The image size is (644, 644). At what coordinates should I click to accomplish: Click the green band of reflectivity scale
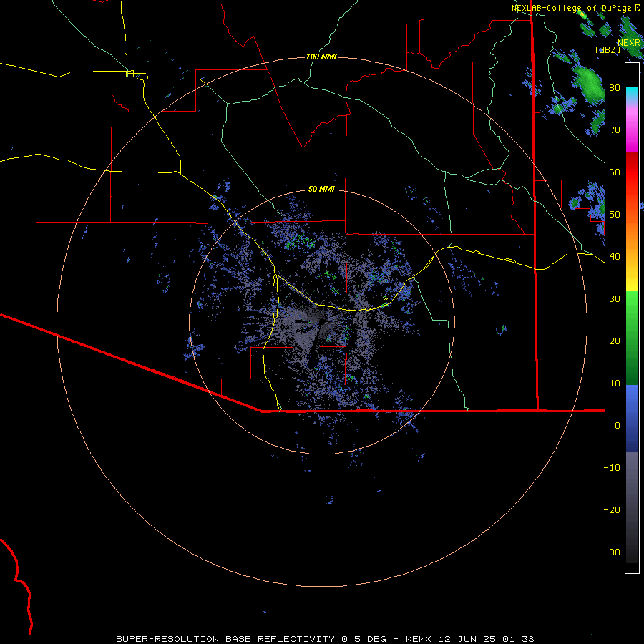[x=632, y=339]
